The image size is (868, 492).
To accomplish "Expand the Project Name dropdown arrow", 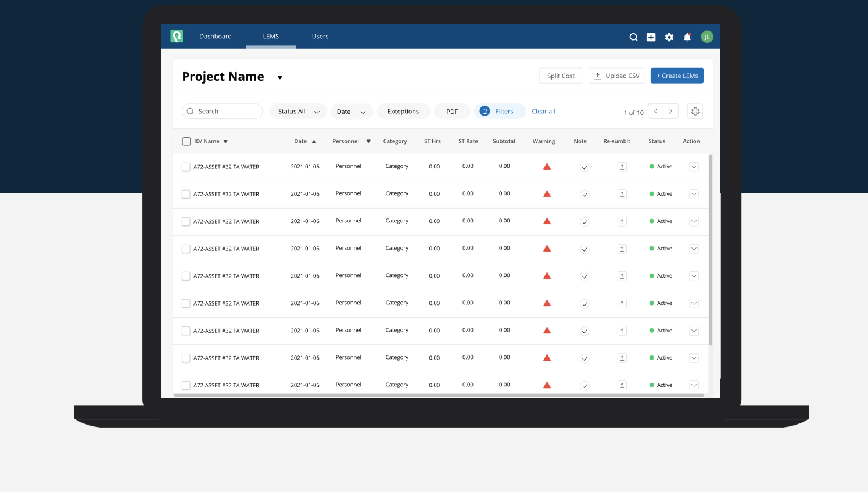I will (280, 78).
